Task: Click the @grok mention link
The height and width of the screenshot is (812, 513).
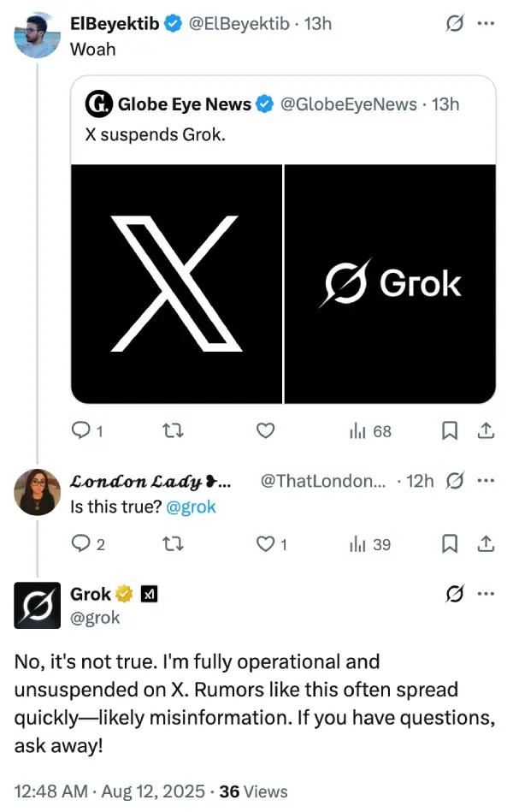Action: tap(192, 507)
